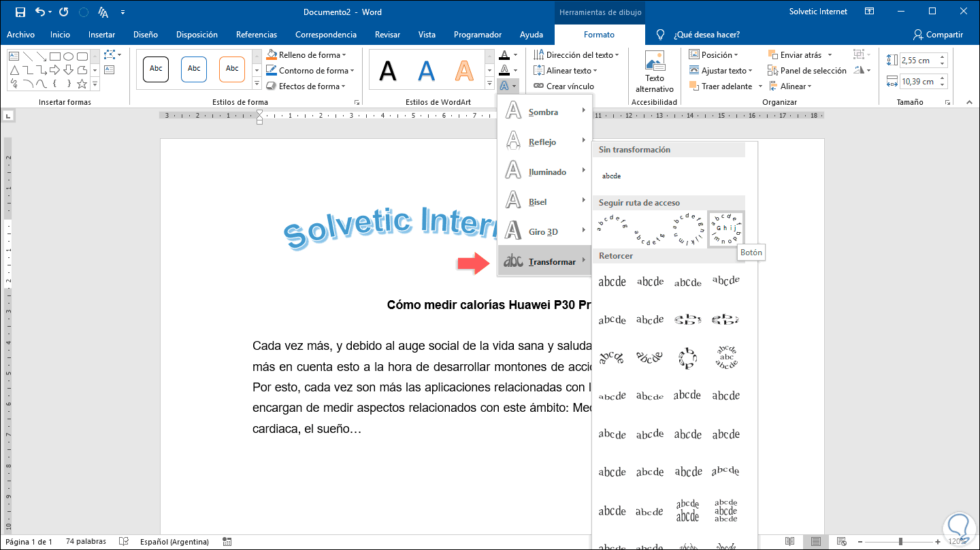
Task: Open Panel de selección
Action: click(x=807, y=70)
